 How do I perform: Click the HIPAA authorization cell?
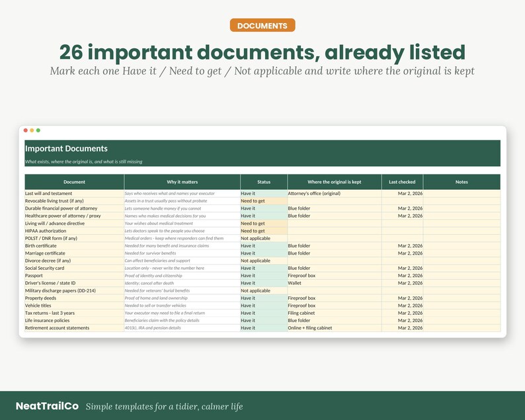click(x=74, y=231)
